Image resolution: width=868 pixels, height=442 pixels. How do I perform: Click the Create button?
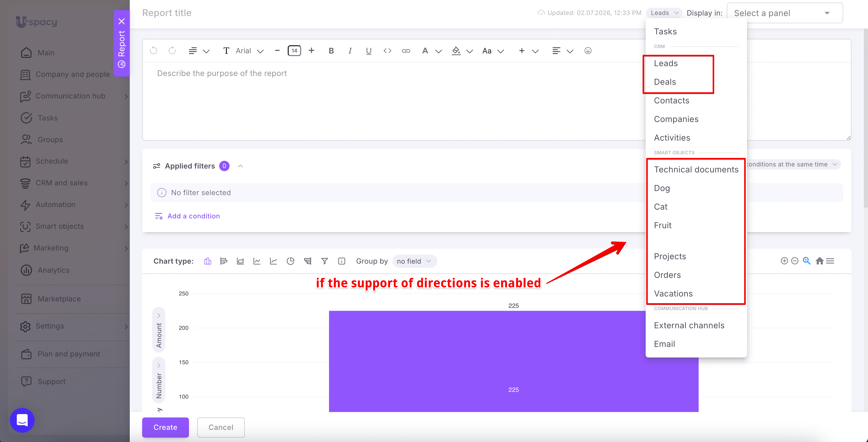pyautogui.click(x=165, y=427)
